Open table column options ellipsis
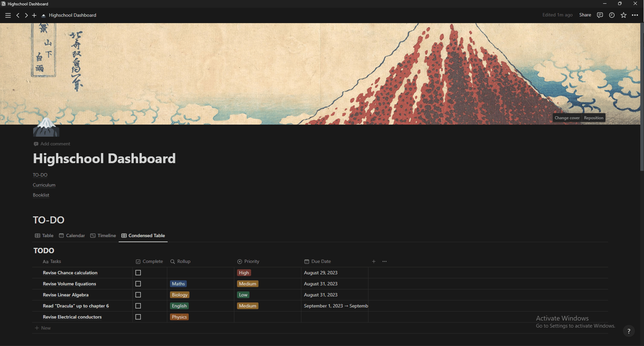This screenshot has width=644, height=346. 384,261
